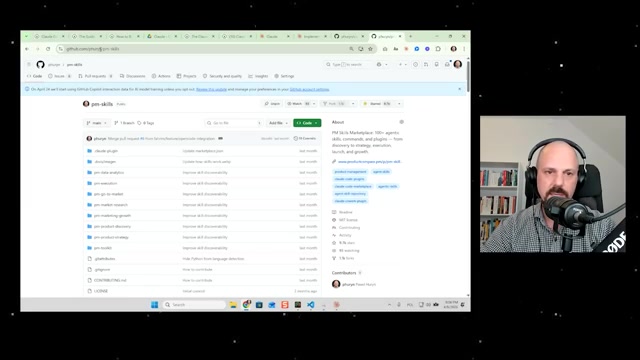Open the Tags link
Image resolution: width=640 pixels, height=360 pixels.
coord(146,123)
